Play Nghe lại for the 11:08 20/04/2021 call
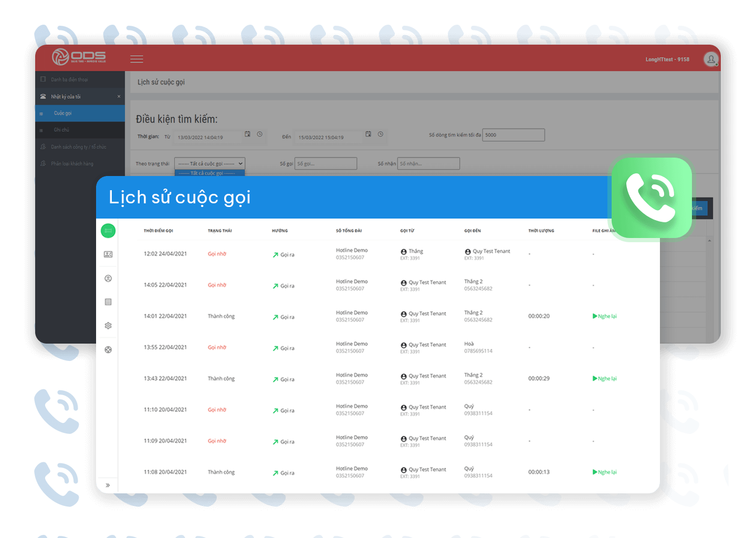Screen dimensions: 756x538 (605, 472)
